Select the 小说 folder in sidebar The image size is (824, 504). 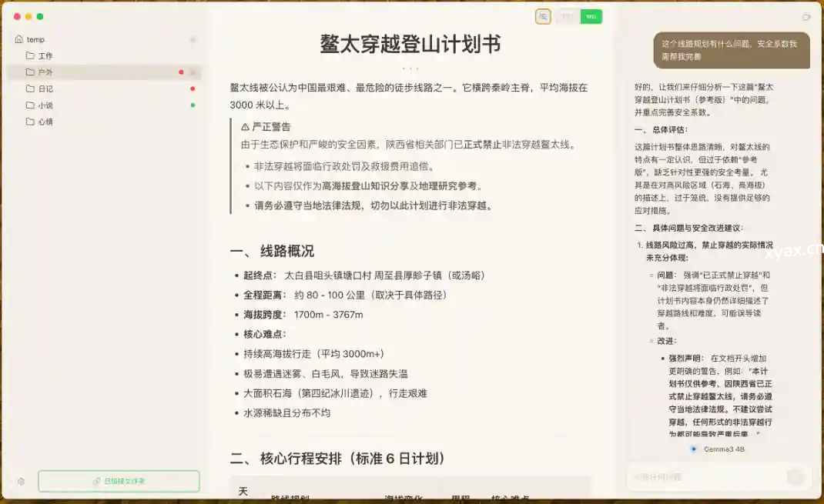45,105
